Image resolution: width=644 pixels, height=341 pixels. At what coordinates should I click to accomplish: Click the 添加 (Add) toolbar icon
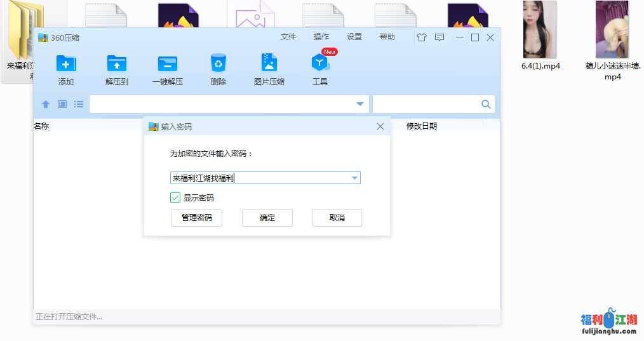click(66, 64)
